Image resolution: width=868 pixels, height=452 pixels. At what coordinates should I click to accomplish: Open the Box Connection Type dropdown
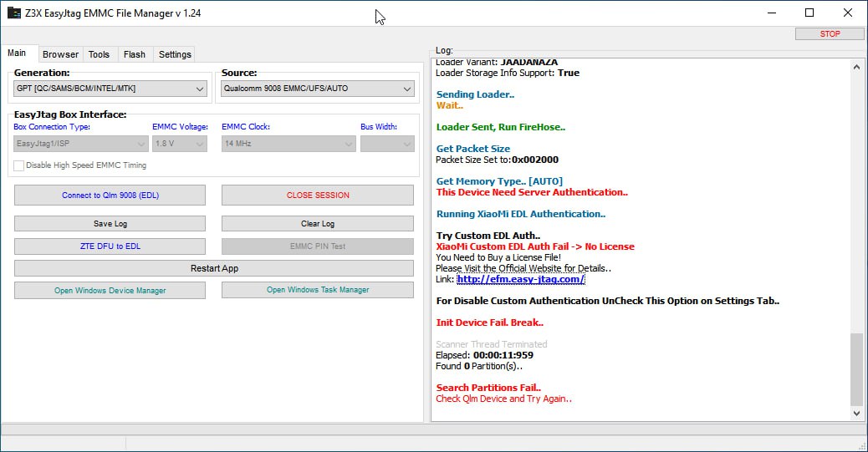81,144
